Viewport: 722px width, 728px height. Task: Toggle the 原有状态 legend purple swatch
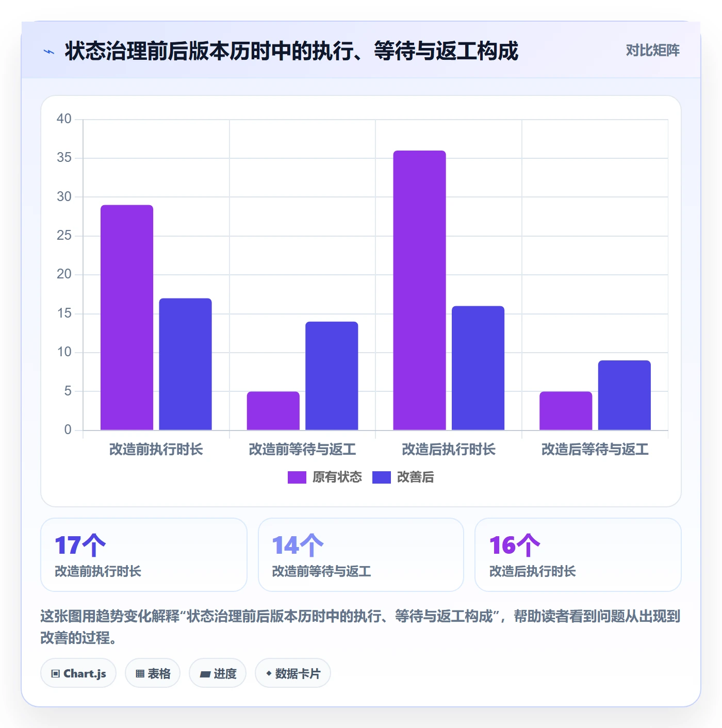click(x=297, y=477)
